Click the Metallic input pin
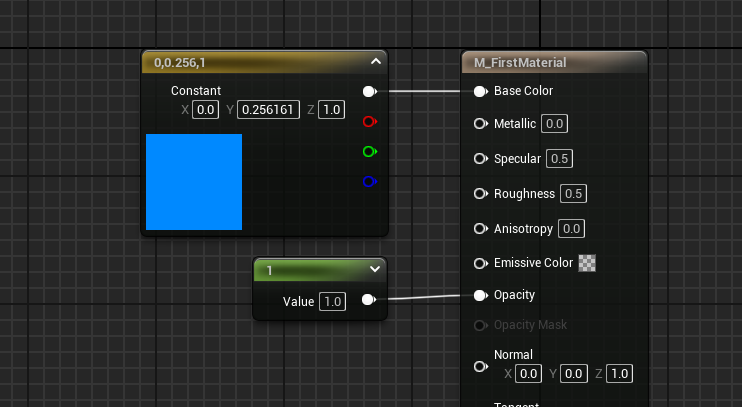This screenshot has width=742, height=407. point(480,124)
